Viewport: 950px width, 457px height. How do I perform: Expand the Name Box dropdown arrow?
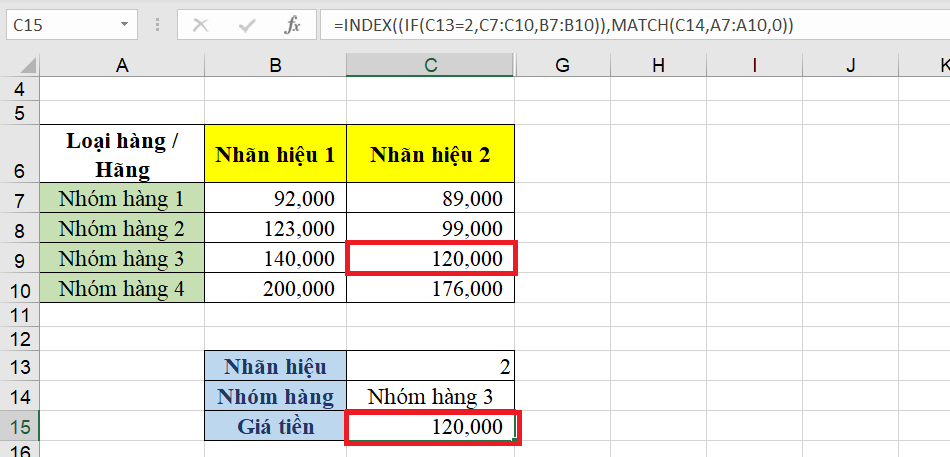point(123,25)
